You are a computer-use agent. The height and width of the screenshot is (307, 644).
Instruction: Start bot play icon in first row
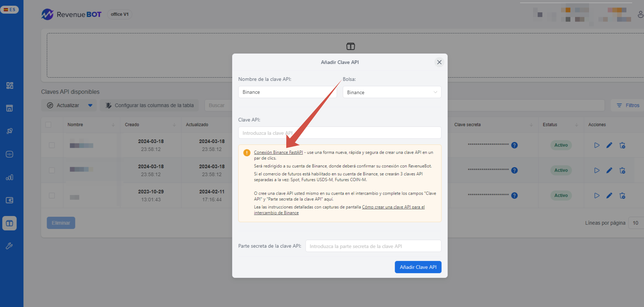[x=597, y=145]
